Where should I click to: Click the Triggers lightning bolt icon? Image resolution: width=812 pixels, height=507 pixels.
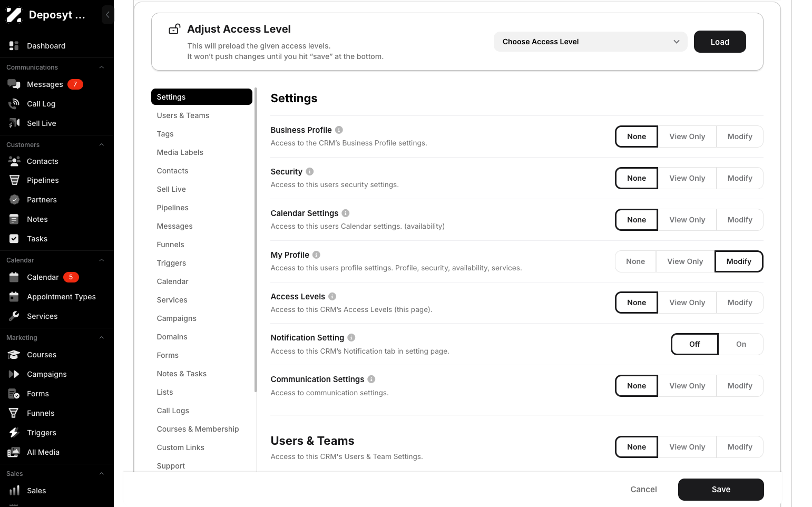coord(14,433)
